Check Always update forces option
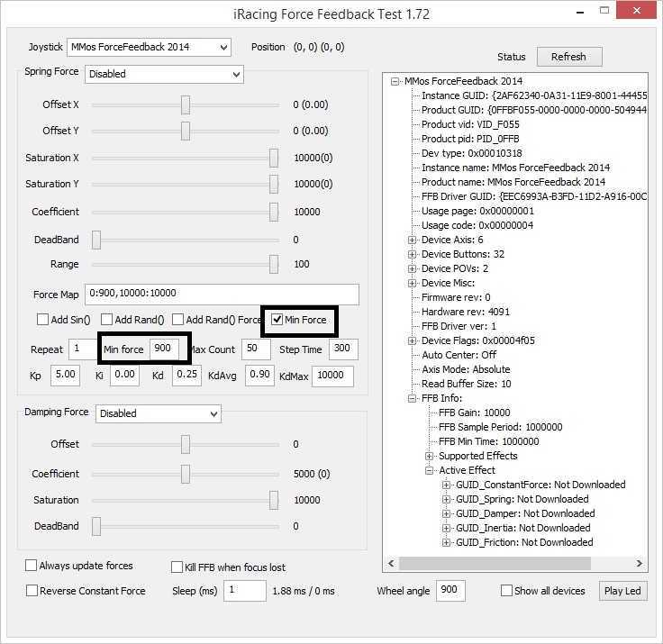Image resolution: width=663 pixels, height=644 pixels. 32,566
